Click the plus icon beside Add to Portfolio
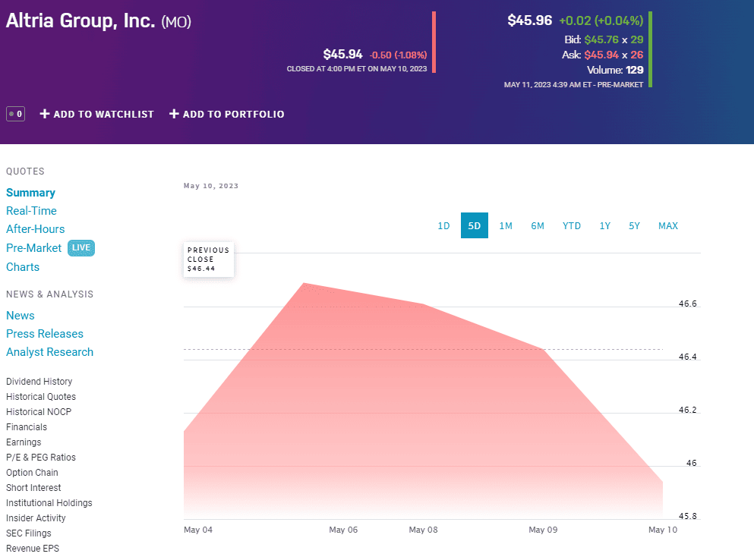This screenshot has height=560, width=754. coord(174,114)
